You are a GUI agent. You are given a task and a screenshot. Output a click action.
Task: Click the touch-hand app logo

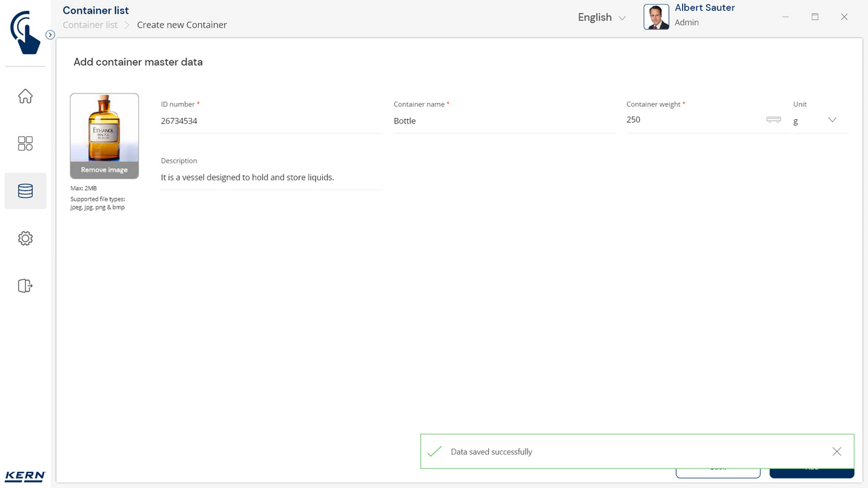(x=25, y=32)
